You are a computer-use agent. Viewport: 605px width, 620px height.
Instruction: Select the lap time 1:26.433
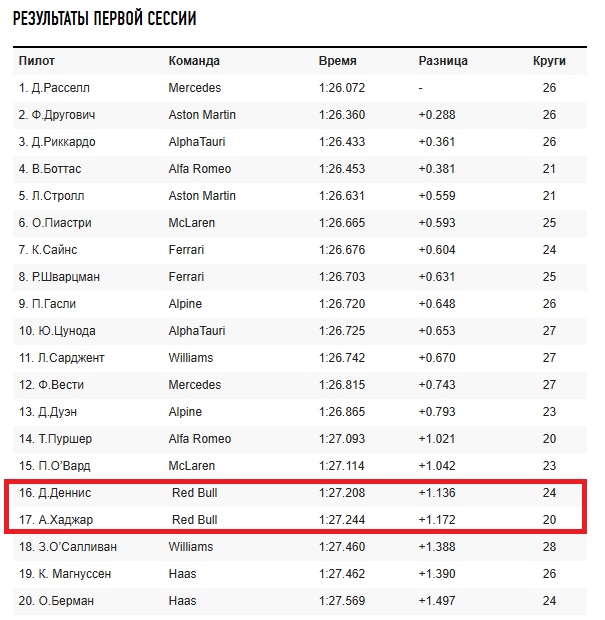coord(342,142)
